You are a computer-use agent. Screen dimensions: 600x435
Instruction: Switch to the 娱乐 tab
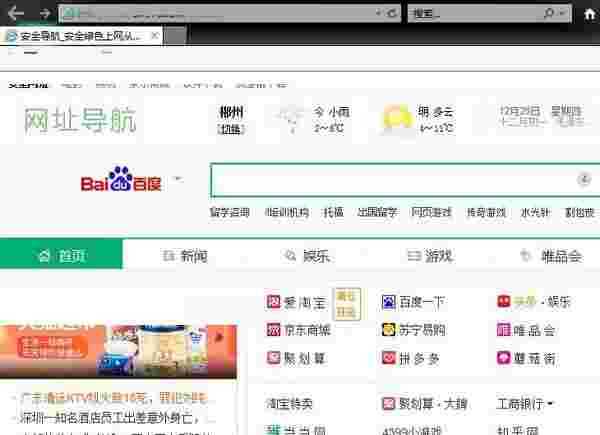(x=307, y=256)
